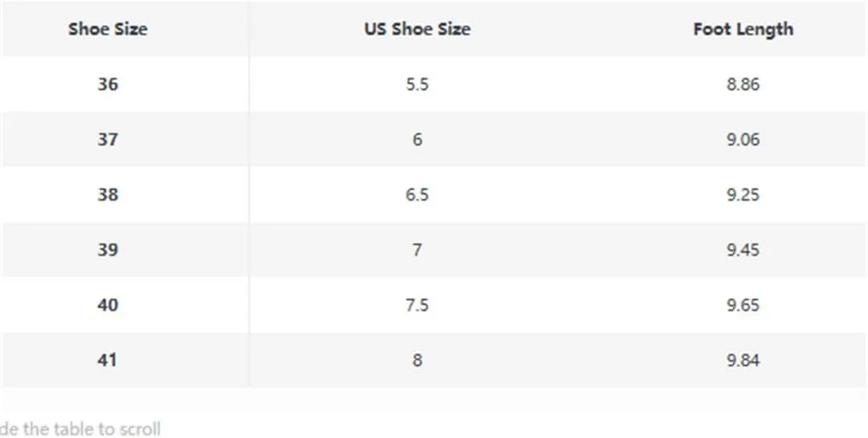Click the US size 6.5 cell
This screenshot has width=868, height=438.
click(x=417, y=194)
